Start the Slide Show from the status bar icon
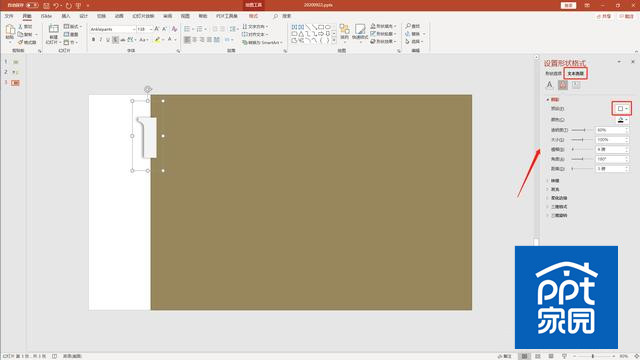The image size is (640, 360). click(x=564, y=356)
